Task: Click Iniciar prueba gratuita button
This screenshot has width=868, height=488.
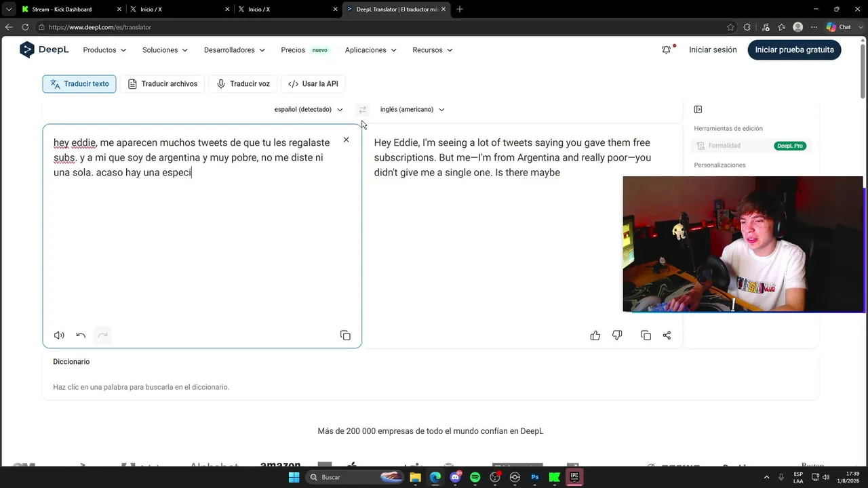Action: (794, 49)
